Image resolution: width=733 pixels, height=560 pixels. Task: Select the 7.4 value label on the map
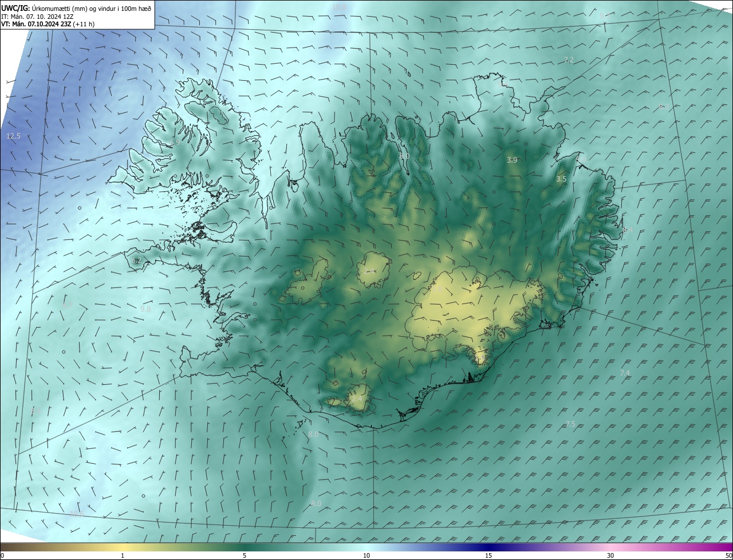coord(625,373)
